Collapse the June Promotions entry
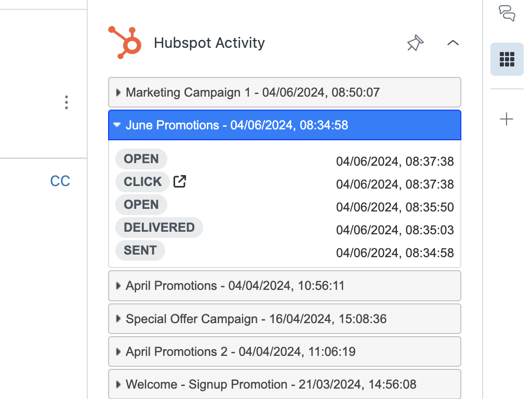Viewport: 532px width, 399px height. [x=117, y=125]
